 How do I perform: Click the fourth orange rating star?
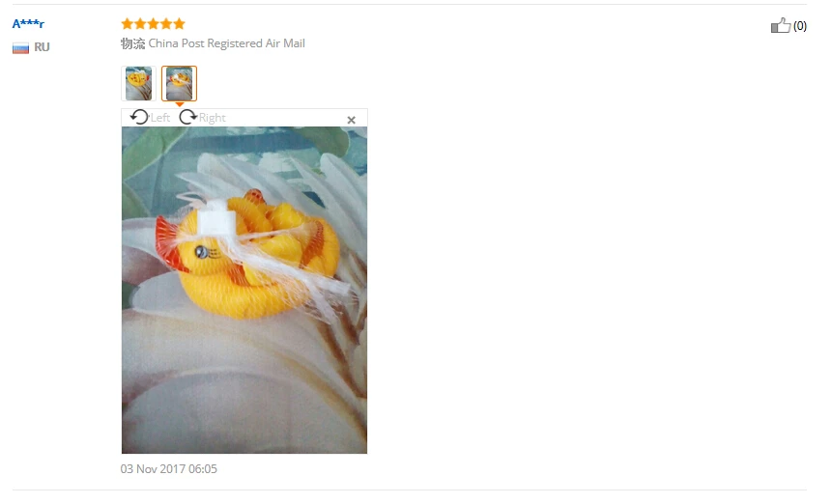click(166, 23)
